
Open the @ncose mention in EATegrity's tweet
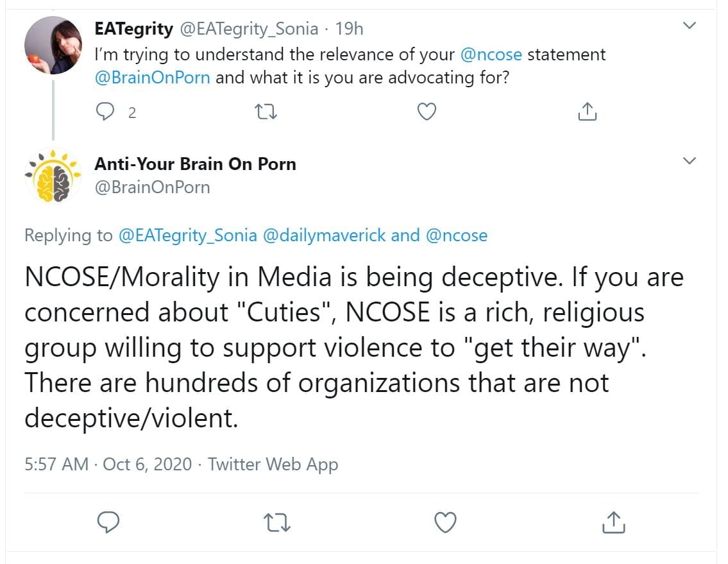click(492, 55)
